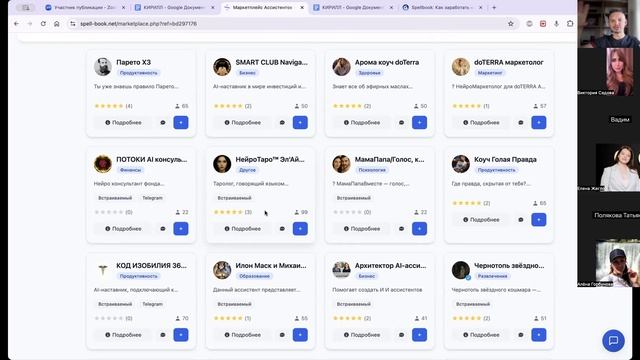This screenshot has height=360, width=640.
Task: Select the Психология tag on МамаПапа/Голос card
Action: tap(372, 170)
